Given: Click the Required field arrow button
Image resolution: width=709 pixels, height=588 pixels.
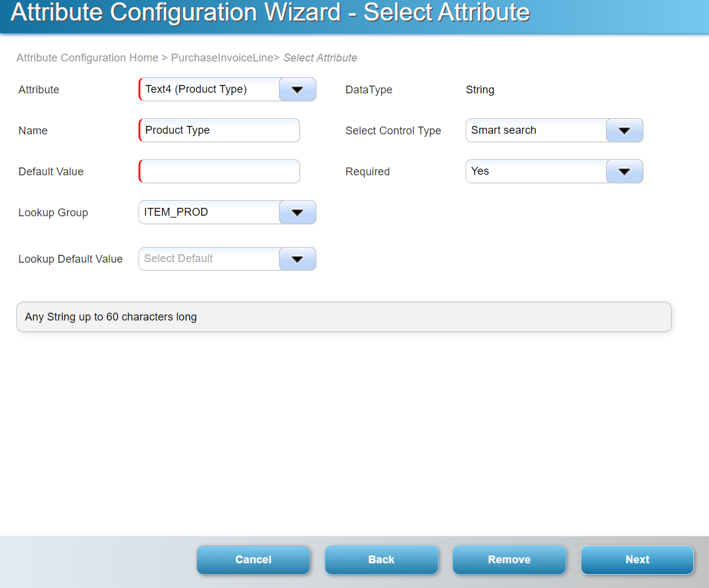Looking at the screenshot, I should pyautogui.click(x=624, y=171).
